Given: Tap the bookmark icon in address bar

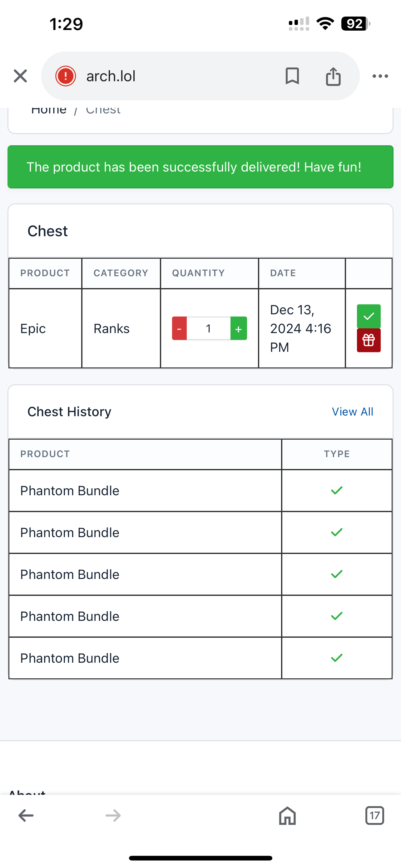Looking at the screenshot, I should point(292,76).
